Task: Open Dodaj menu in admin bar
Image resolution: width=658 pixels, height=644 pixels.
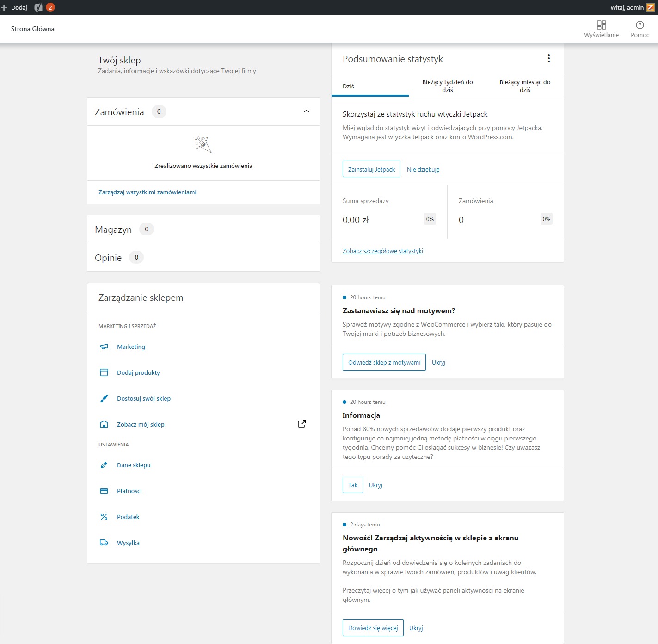Action: [x=14, y=7]
